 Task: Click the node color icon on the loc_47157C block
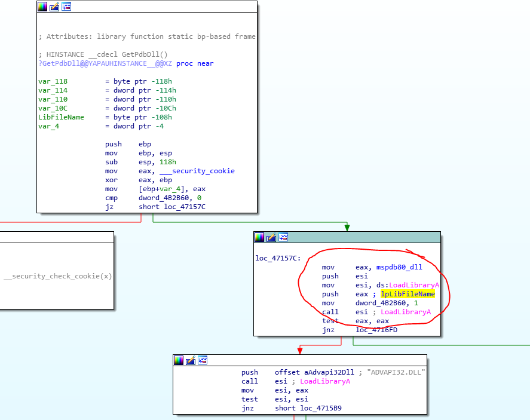[259, 237]
